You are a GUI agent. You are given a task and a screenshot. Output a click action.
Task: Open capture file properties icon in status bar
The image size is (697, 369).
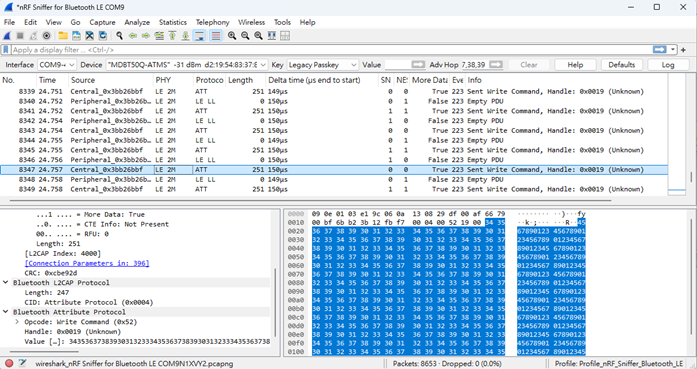click(23, 363)
